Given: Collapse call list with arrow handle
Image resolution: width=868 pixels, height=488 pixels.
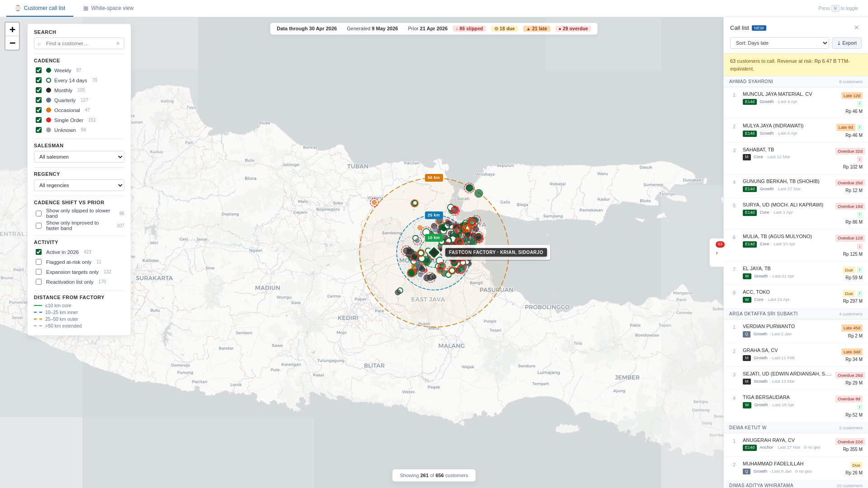Looking at the screenshot, I should [717, 253].
